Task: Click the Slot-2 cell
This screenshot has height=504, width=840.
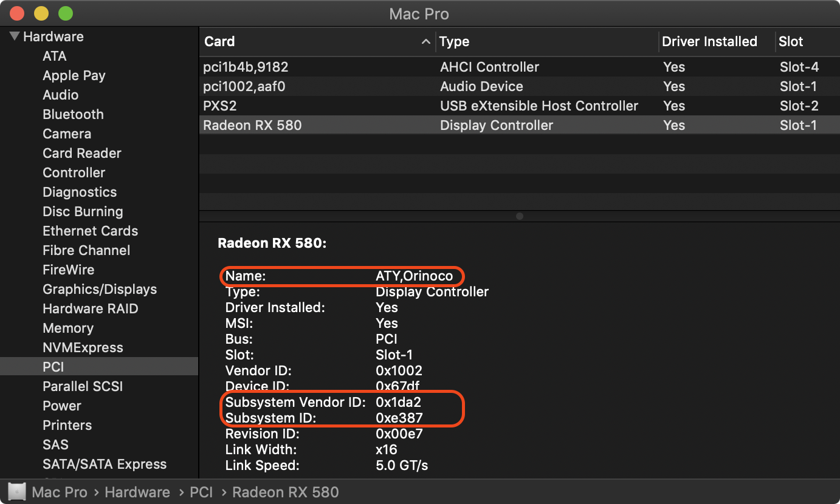Action: click(799, 106)
